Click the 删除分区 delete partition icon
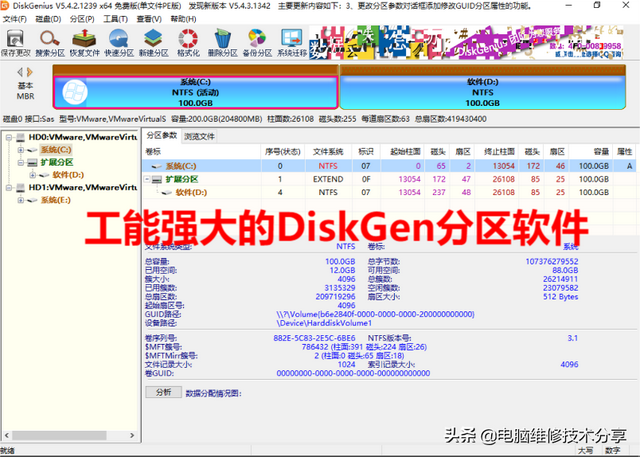This screenshot has height=457, width=640. (x=223, y=43)
